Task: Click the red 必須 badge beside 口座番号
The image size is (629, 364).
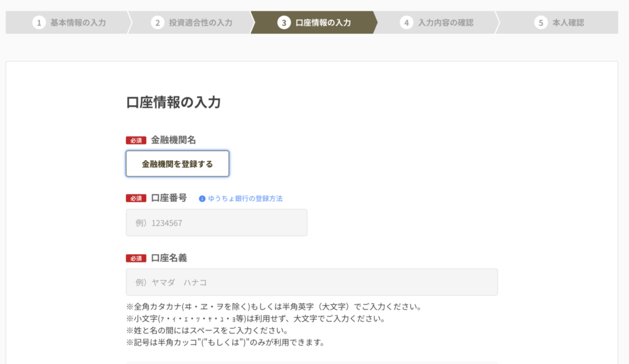Action: tap(136, 198)
